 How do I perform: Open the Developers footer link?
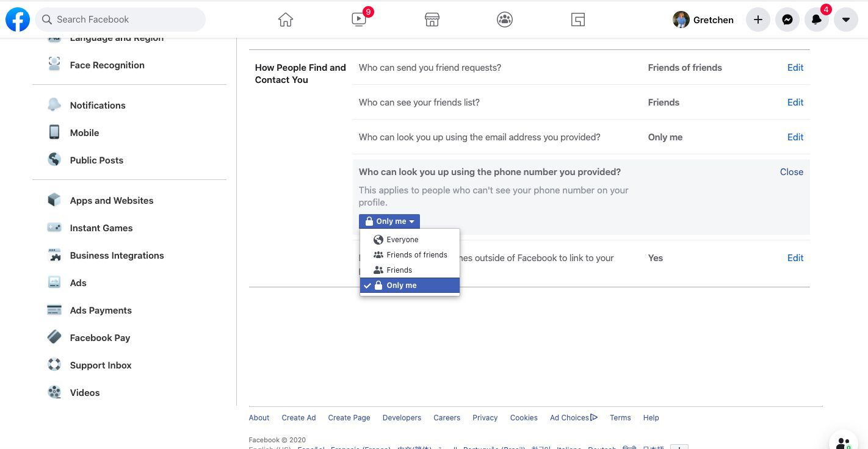[402, 418]
